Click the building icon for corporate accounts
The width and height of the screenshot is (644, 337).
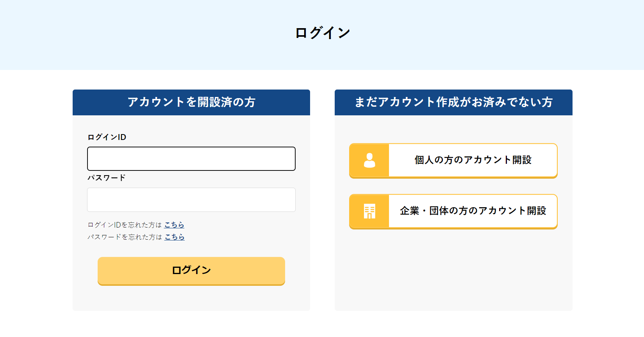coord(369,211)
